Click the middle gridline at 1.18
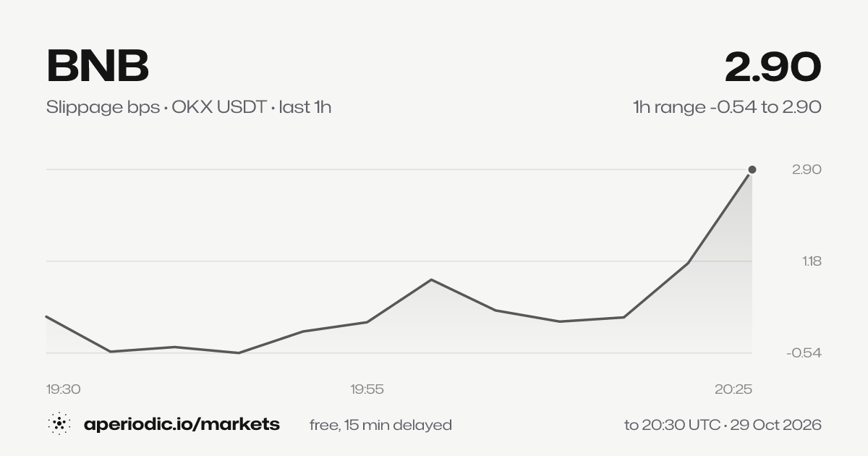868x456 pixels. (x=399, y=261)
